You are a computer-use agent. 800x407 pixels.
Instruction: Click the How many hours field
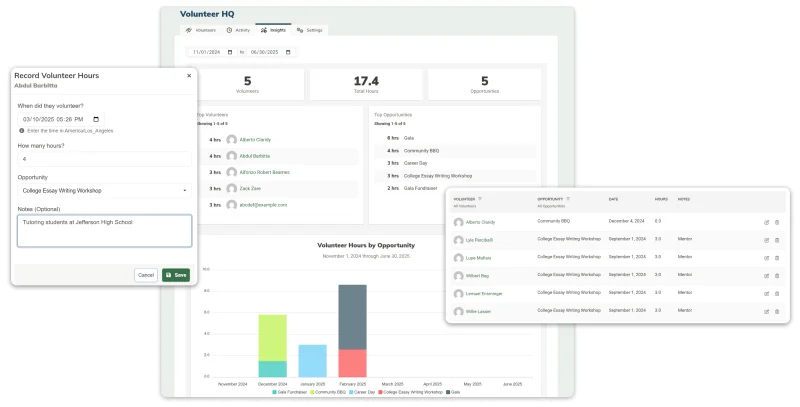[105, 159]
